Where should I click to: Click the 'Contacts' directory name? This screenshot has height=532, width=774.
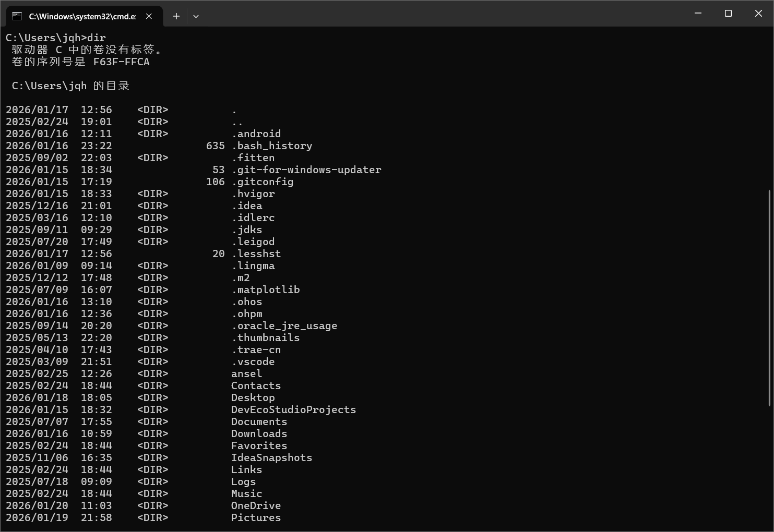click(x=256, y=385)
